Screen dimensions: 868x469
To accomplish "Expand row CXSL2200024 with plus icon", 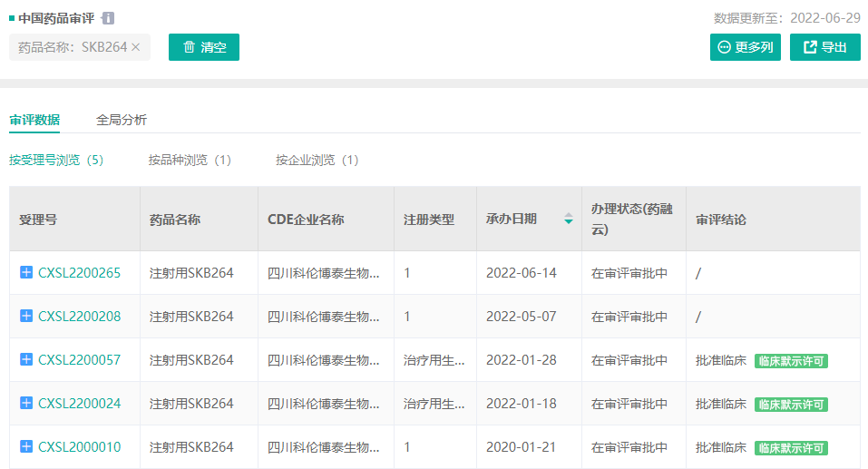I will point(26,403).
